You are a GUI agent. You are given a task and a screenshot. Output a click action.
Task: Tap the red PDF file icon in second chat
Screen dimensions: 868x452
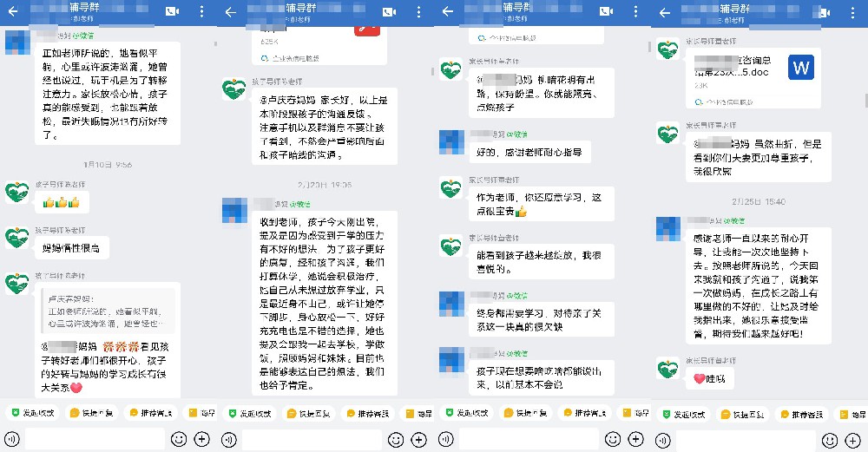click(367, 29)
